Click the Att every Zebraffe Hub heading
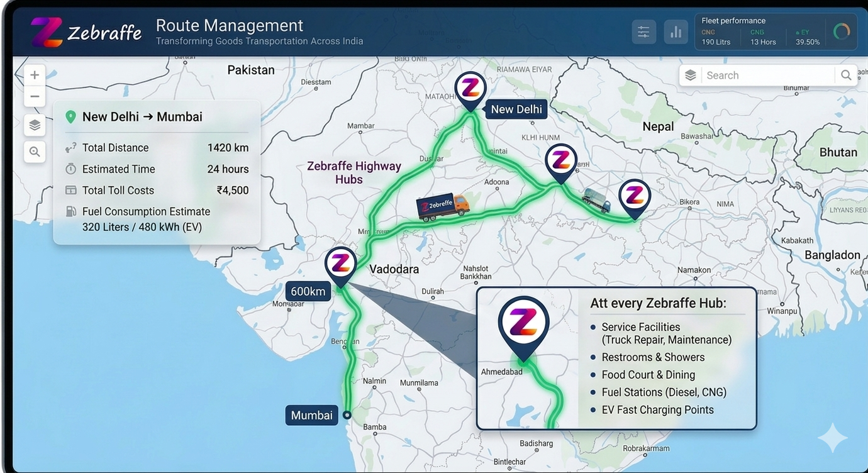Viewport: 868px width, 473px height. click(x=658, y=303)
